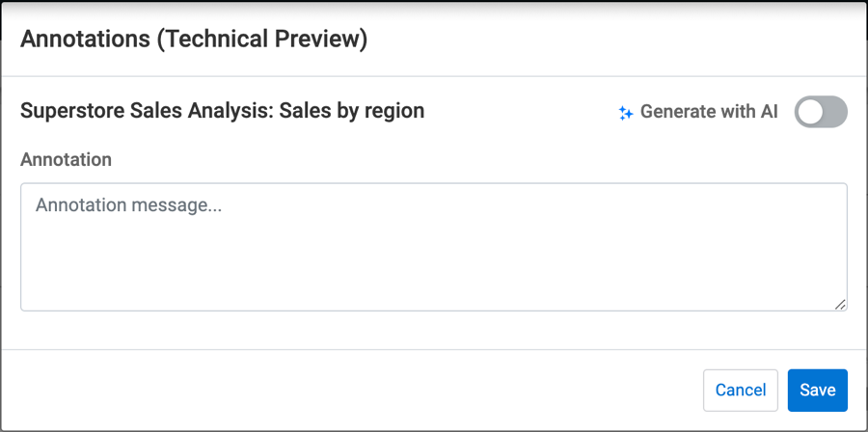868x432 pixels.
Task: Click the Superstore Sales Analysis heading
Action: pos(222,111)
